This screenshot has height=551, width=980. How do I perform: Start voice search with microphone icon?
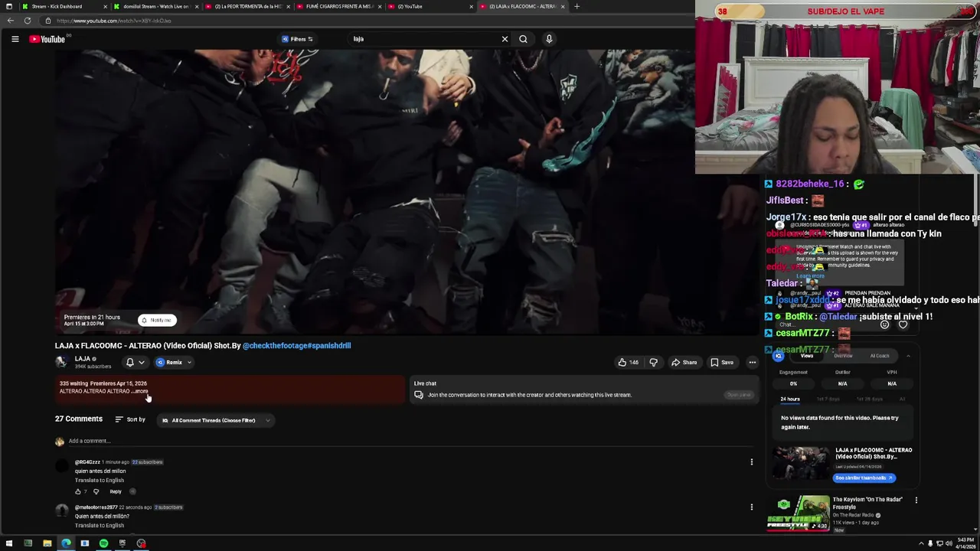click(549, 39)
